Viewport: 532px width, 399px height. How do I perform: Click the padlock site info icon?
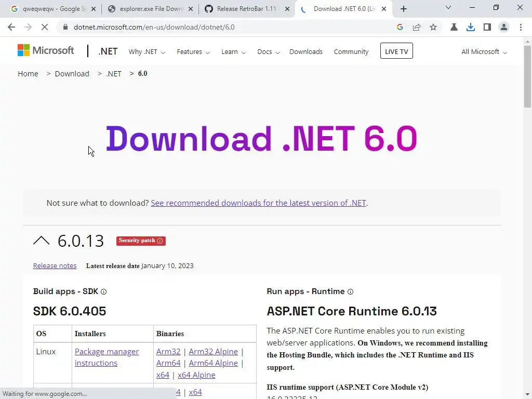(65, 27)
